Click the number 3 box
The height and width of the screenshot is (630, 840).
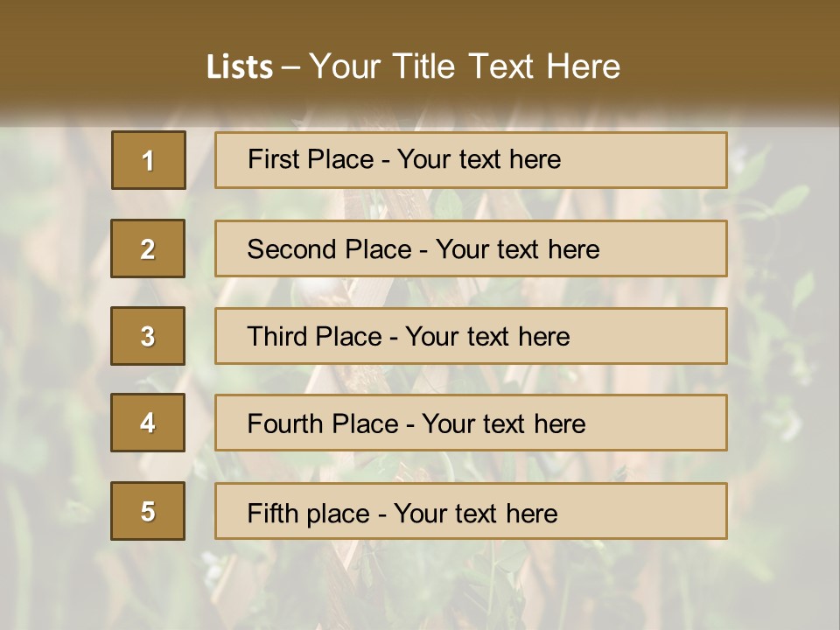pos(148,336)
